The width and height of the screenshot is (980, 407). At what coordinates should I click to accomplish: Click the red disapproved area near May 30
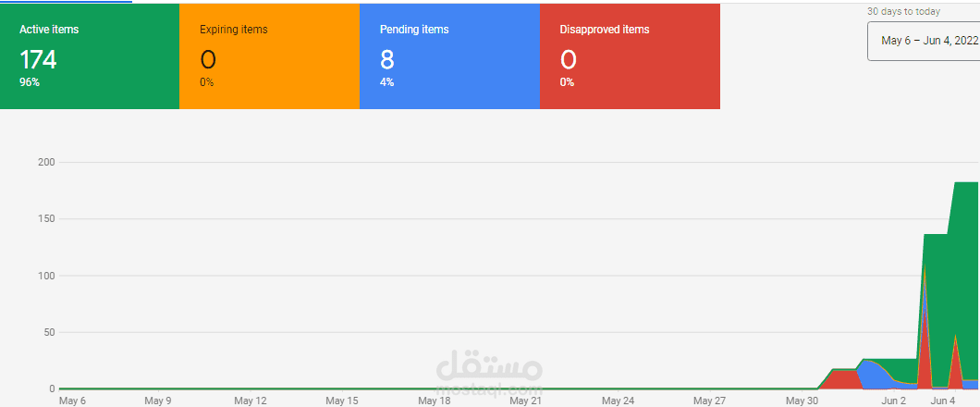[843, 378]
